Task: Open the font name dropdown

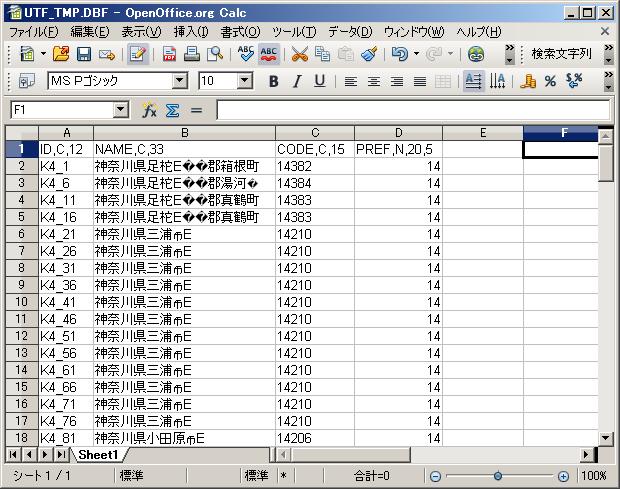Action: [x=180, y=81]
